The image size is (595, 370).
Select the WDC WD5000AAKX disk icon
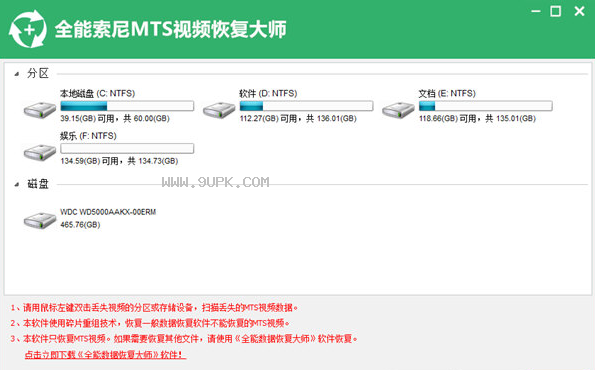tap(40, 220)
